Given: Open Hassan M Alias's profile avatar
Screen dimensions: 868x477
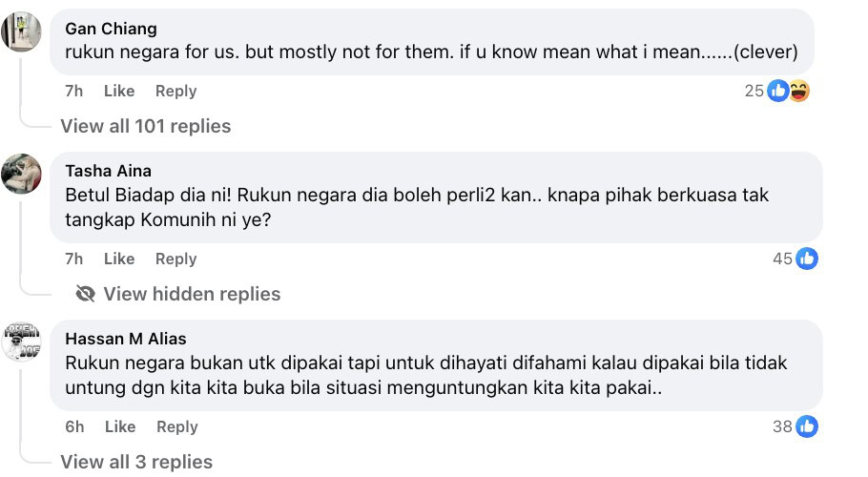Looking at the screenshot, I should [21, 342].
